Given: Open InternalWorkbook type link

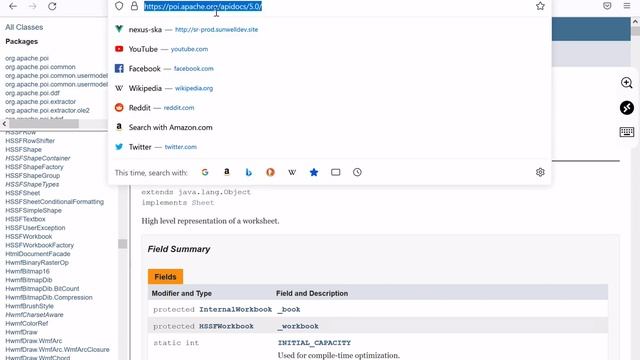Looking at the screenshot, I should coord(236,309).
